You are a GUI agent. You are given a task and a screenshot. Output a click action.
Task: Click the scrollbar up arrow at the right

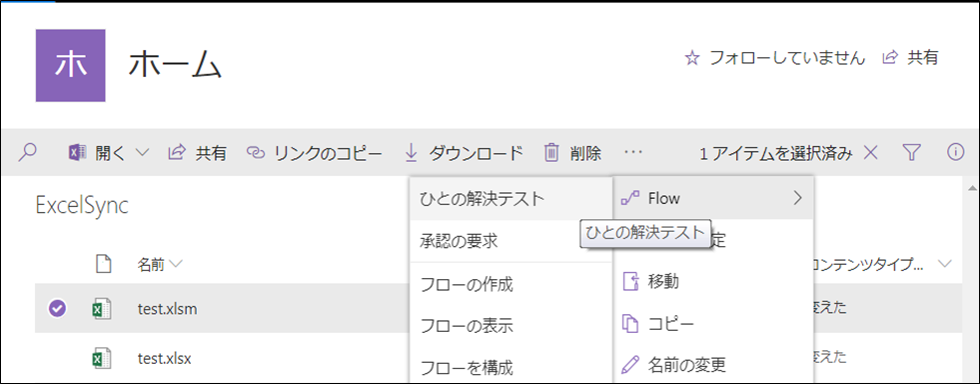click(973, 188)
